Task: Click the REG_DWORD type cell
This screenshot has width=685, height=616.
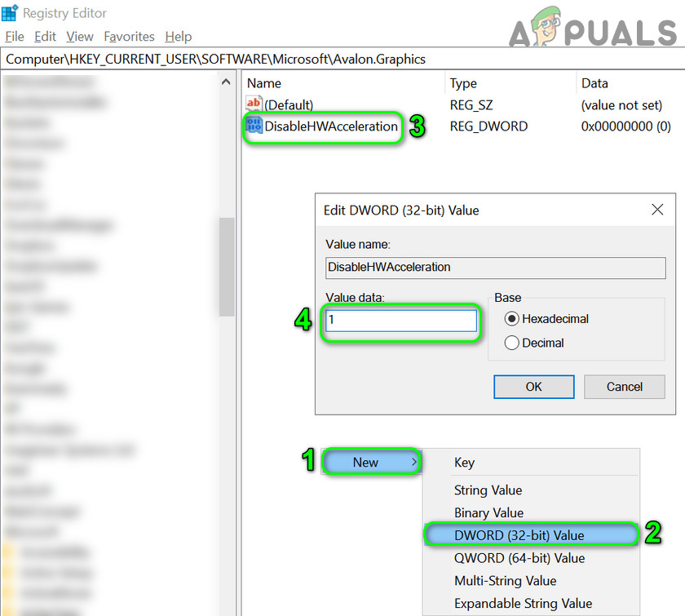Action: coord(488,126)
